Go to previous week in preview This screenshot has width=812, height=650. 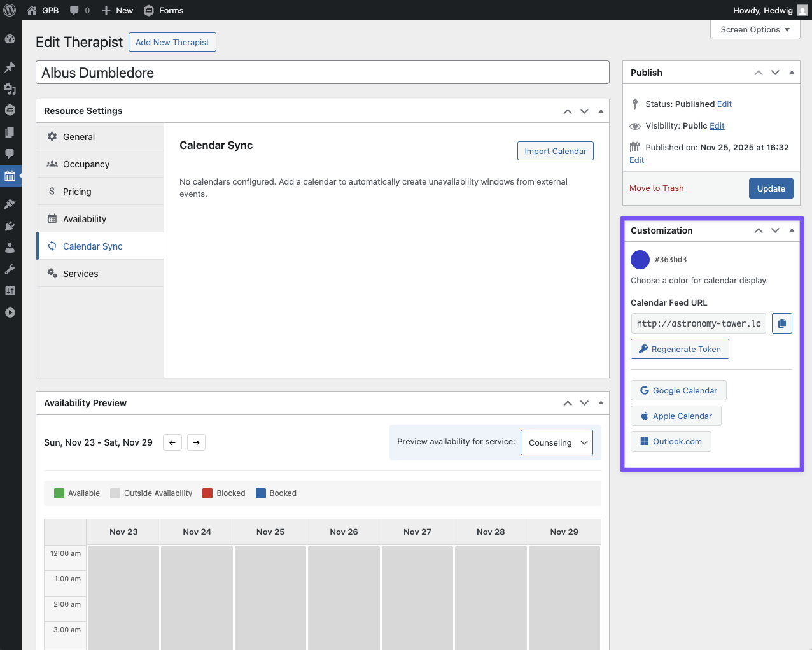tap(172, 442)
